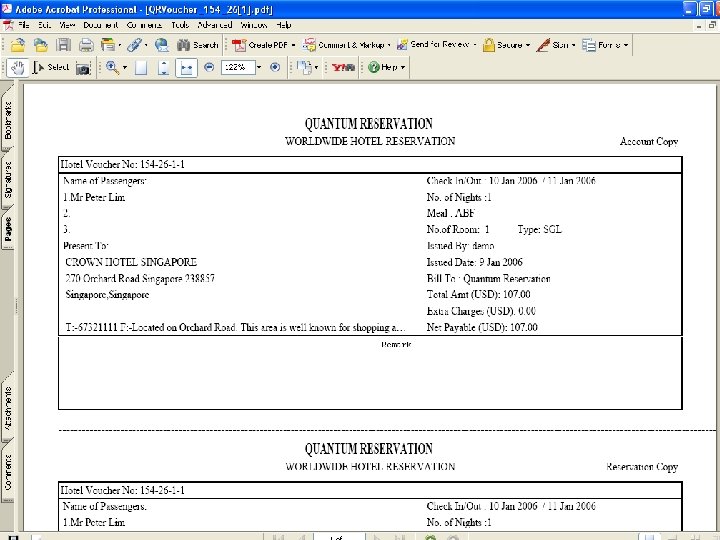
Task: Set Fit Page view
Action: pos(163,68)
